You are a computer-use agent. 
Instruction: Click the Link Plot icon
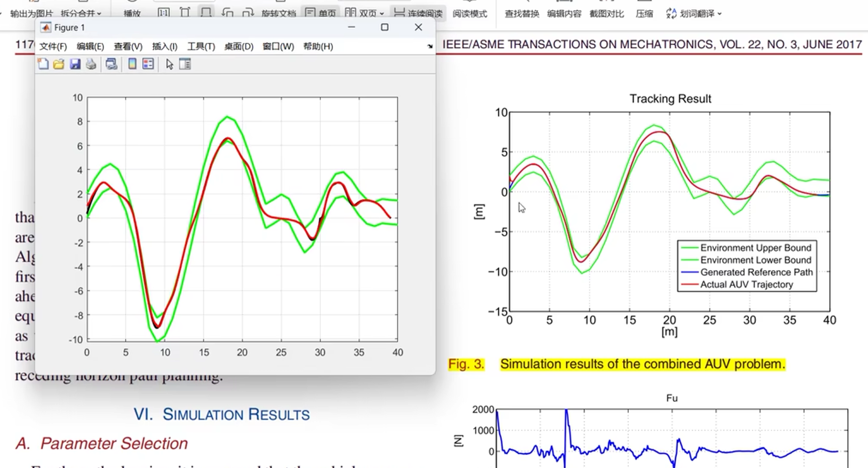pyautogui.click(x=111, y=64)
